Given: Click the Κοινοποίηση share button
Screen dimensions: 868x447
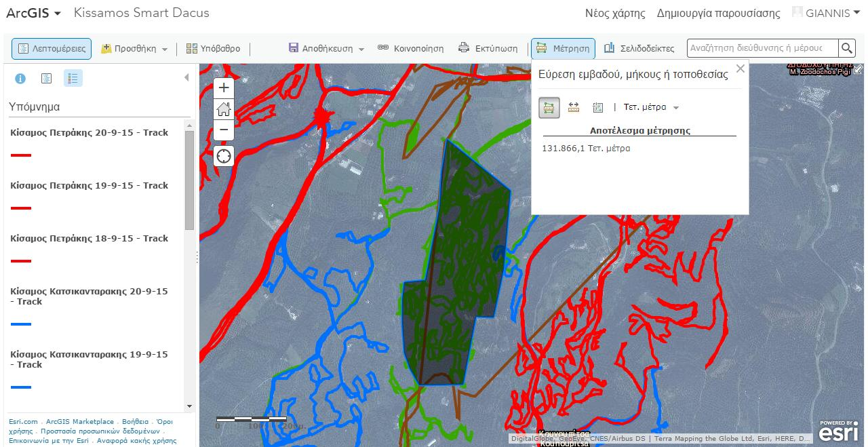Looking at the screenshot, I should point(410,49).
